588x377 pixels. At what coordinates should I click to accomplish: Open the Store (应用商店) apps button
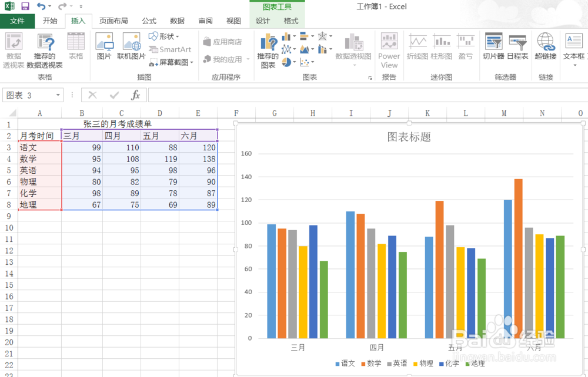[x=222, y=42]
